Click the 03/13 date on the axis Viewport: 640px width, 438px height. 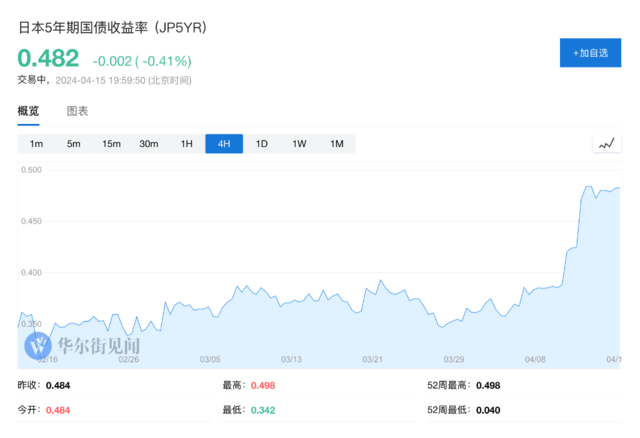293,359
